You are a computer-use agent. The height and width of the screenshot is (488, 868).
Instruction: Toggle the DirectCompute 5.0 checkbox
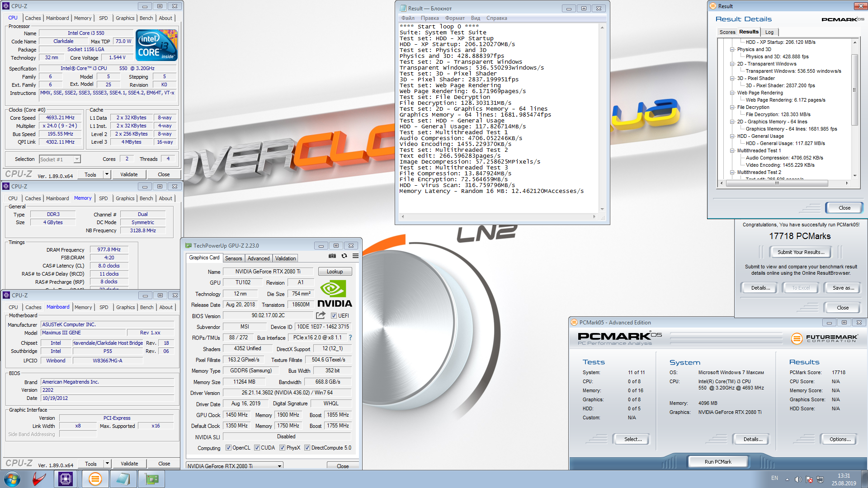pos(307,448)
